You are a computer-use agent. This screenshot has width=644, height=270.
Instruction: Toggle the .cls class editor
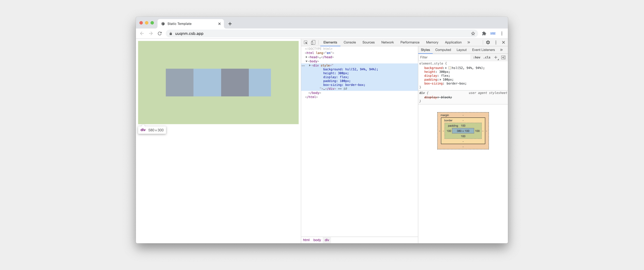pyautogui.click(x=487, y=57)
